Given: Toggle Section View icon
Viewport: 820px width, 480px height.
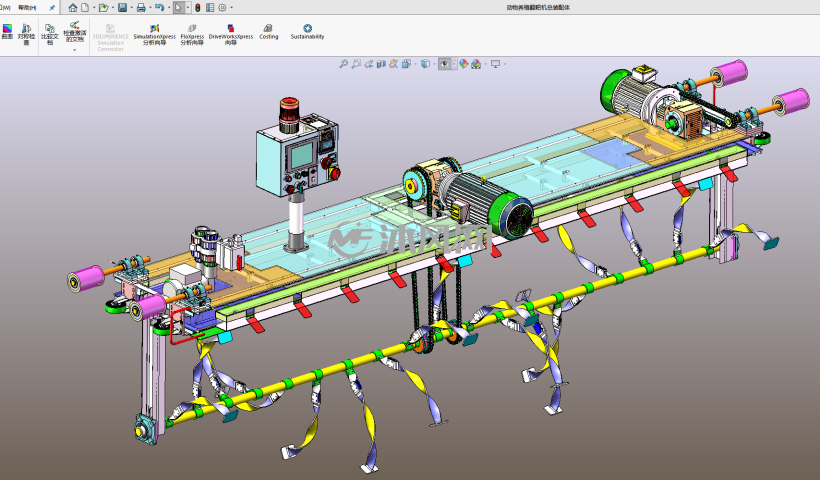Looking at the screenshot, I should [x=381, y=64].
